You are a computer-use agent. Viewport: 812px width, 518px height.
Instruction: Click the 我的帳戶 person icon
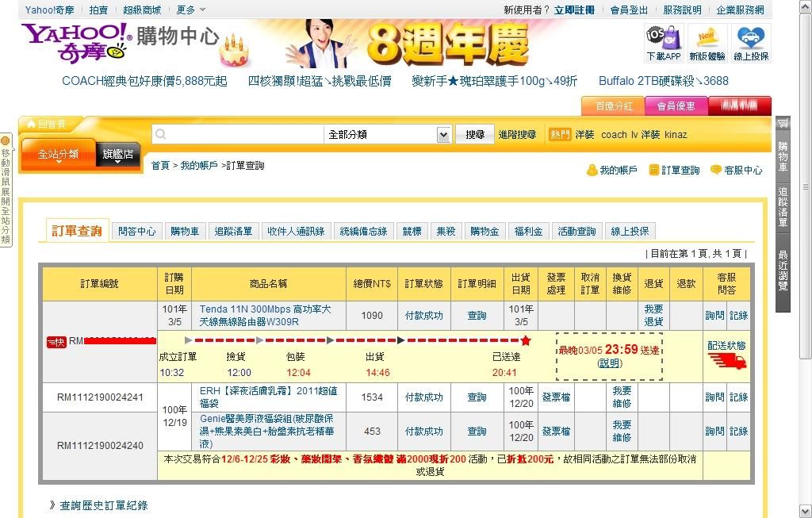pyautogui.click(x=592, y=171)
